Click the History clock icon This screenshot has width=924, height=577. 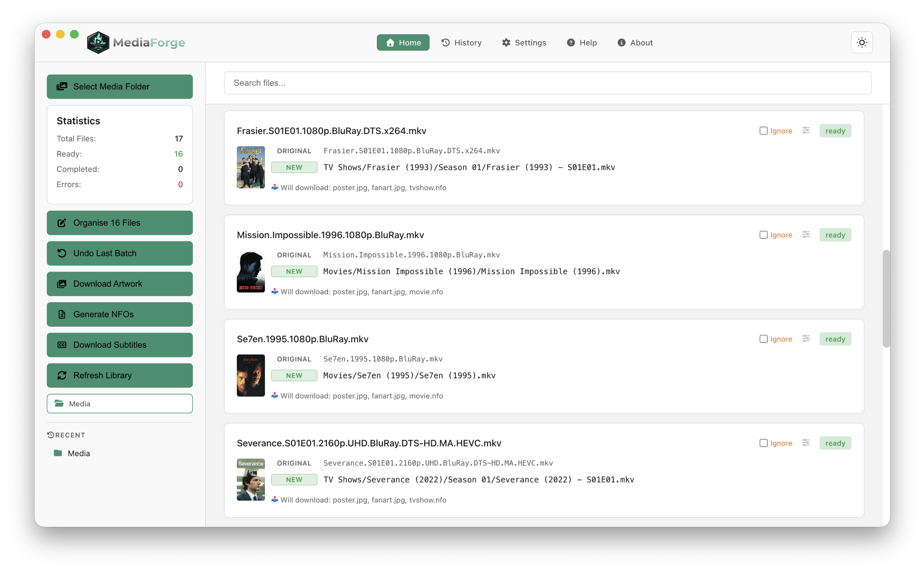(446, 42)
